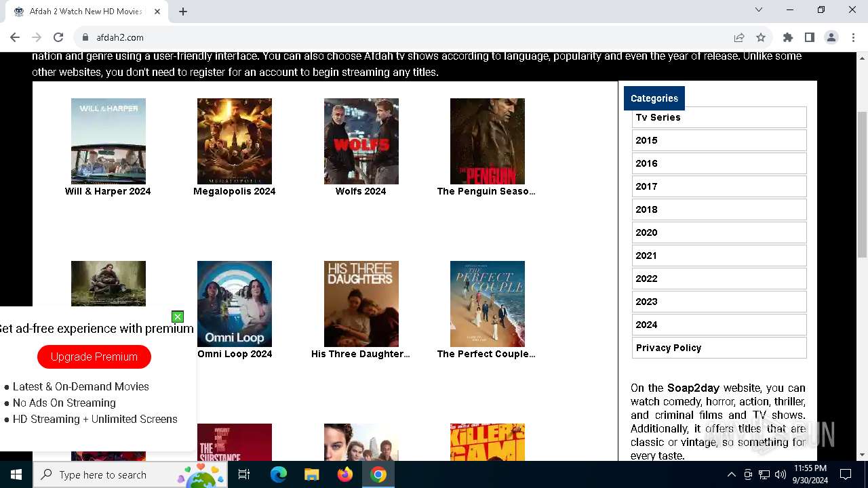
Task: Show hidden system tray icons
Action: pyautogui.click(x=731, y=474)
